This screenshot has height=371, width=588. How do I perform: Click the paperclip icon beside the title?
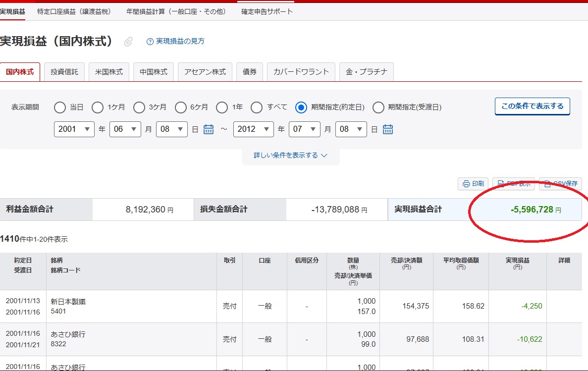(x=128, y=42)
